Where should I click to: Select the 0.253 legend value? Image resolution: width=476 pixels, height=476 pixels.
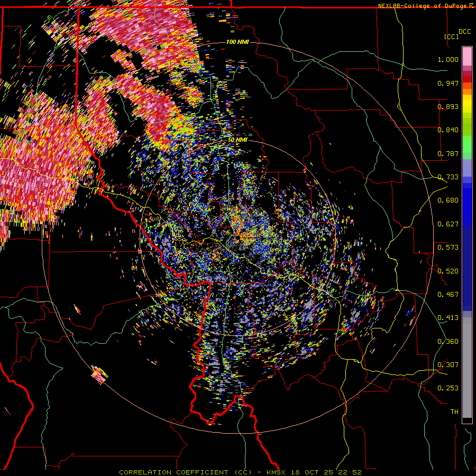coord(448,388)
